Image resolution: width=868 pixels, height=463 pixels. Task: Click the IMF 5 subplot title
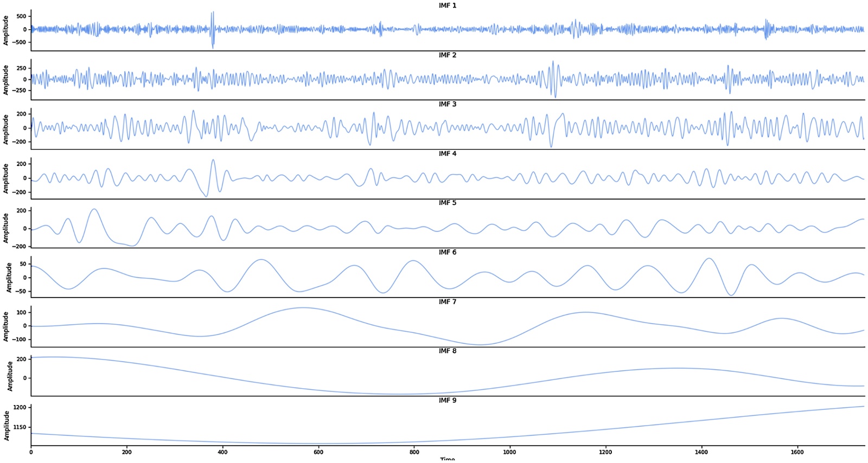point(448,203)
